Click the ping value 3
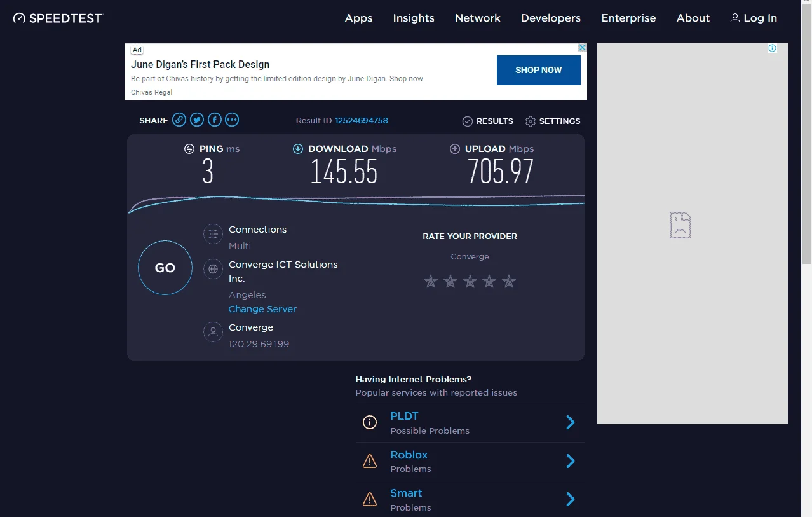 click(208, 172)
